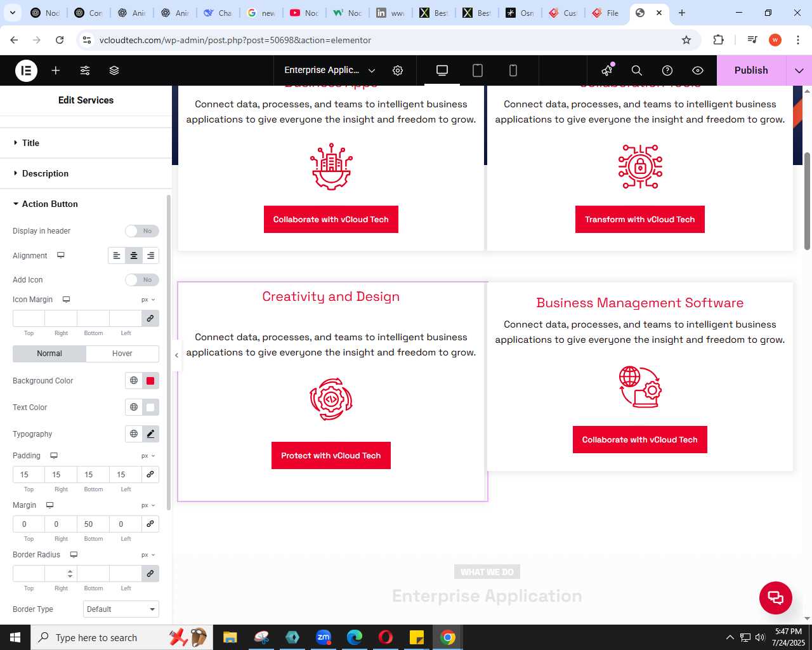Open Enterprise Applic... document dropdown
Image resolution: width=812 pixels, height=650 pixels.
coord(330,70)
